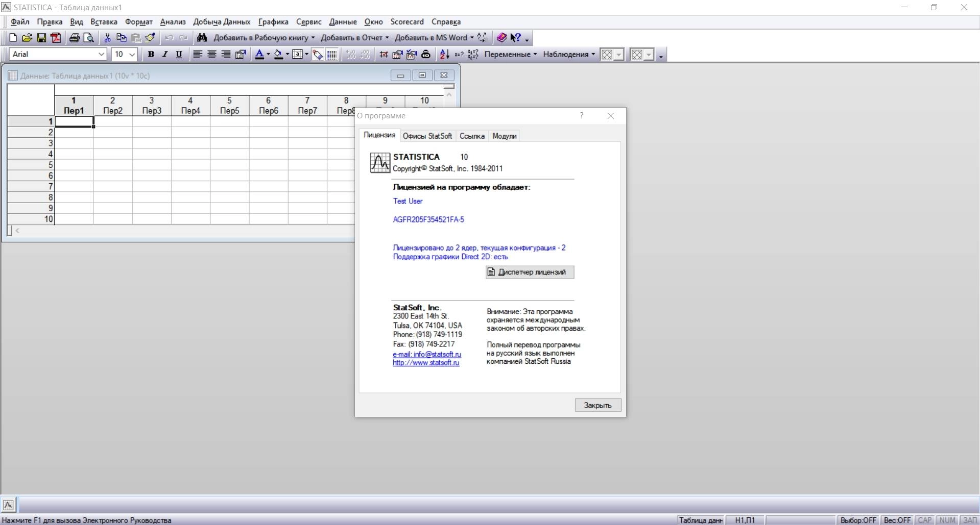Toggle the Выбор:OFF status bar indicator
This screenshot has width=980, height=525.
point(858,520)
